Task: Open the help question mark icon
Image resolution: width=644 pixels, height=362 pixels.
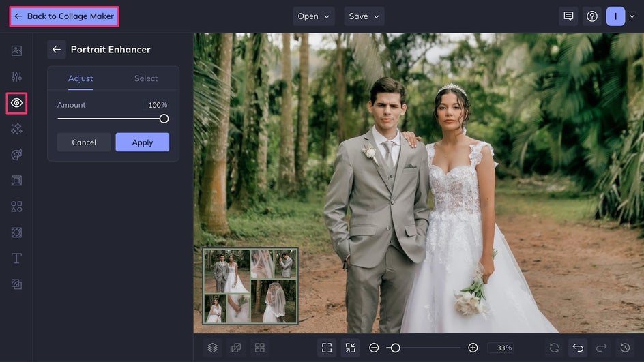Action: (x=592, y=16)
